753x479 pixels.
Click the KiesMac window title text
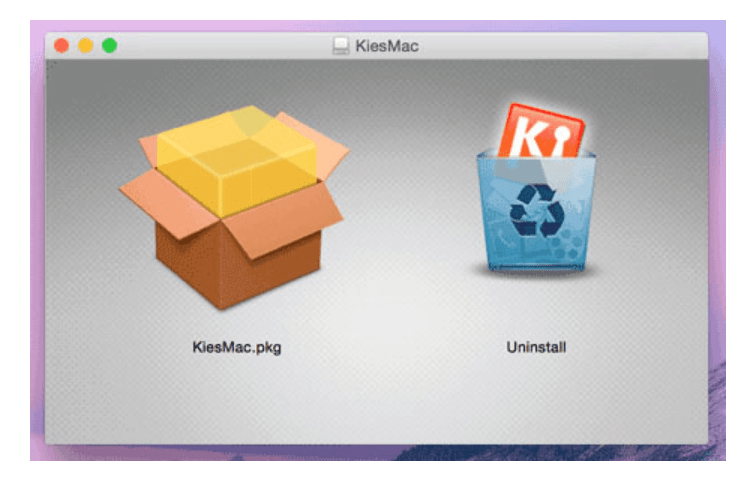pyautogui.click(x=387, y=46)
